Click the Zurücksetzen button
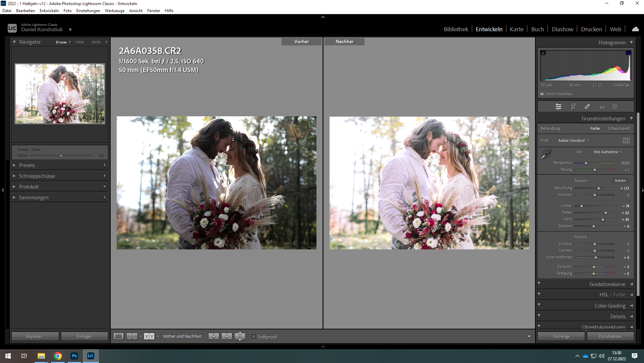The height and width of the screenshot is (363, 644). click(610, 336)
